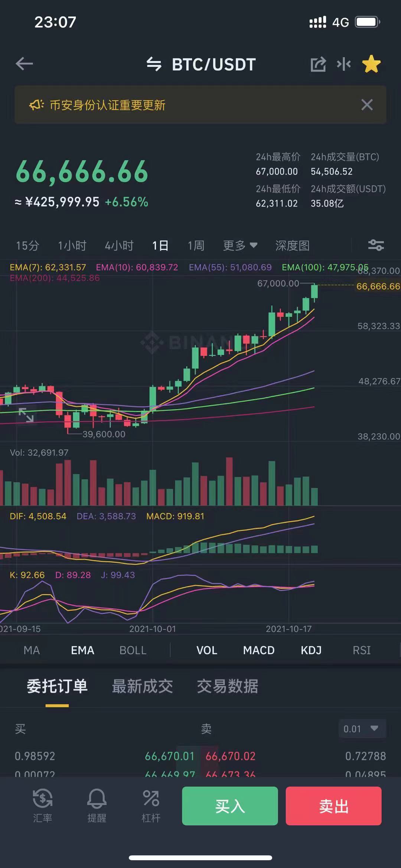The image size is (401, 868).
Task: Tap the ask price 66,670.02
Action: pos(231,756)
